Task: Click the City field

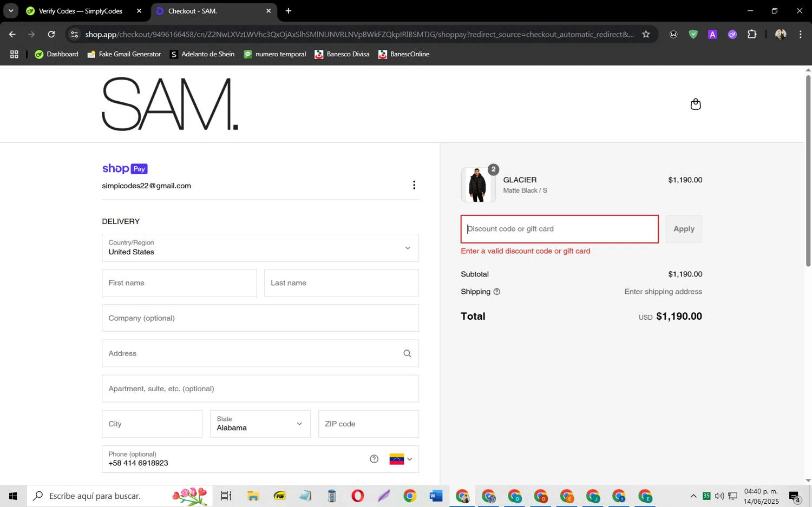Action: 152,424
